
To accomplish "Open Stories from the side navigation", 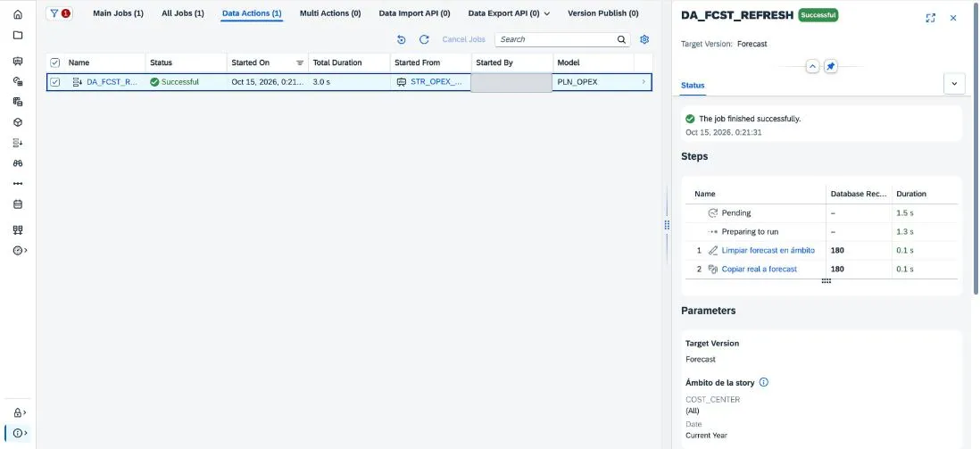I will point(18,62).
